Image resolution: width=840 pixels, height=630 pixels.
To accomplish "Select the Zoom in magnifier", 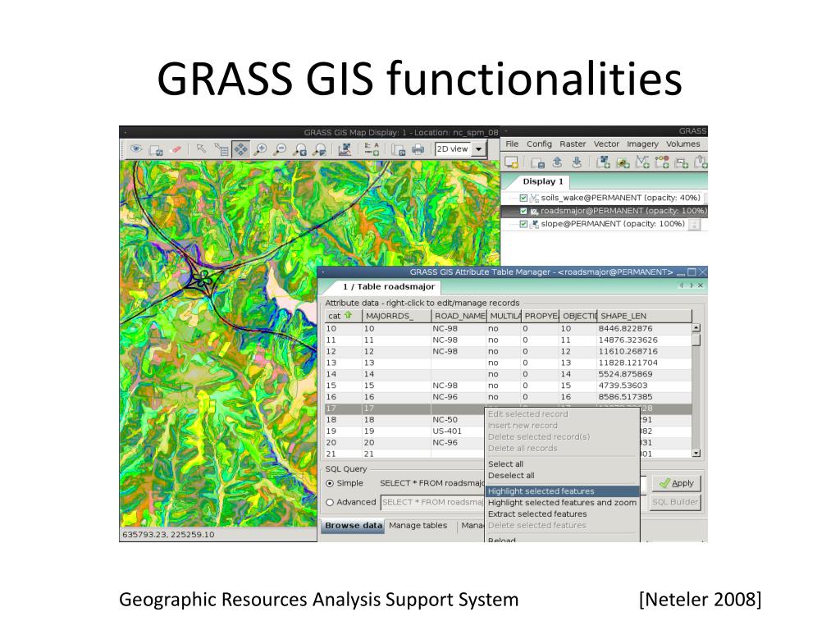I will (x=260, y=149).
